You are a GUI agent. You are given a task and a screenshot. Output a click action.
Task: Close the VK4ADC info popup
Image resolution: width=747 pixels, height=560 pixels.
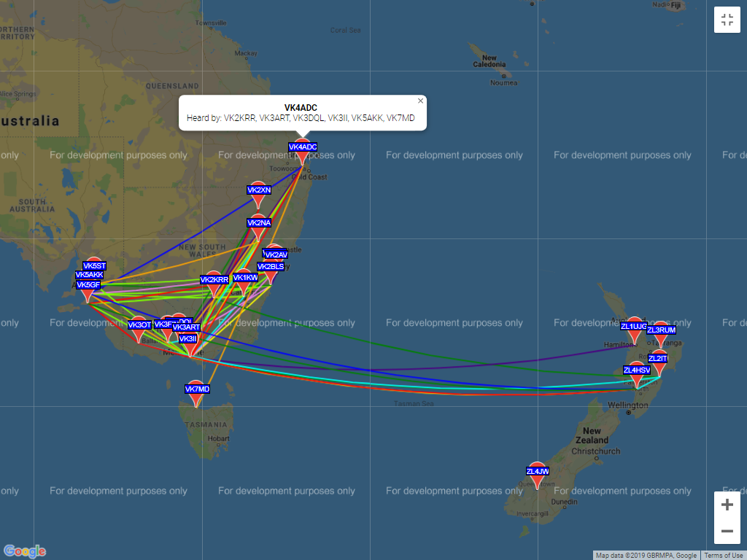(x=420, y=101)
